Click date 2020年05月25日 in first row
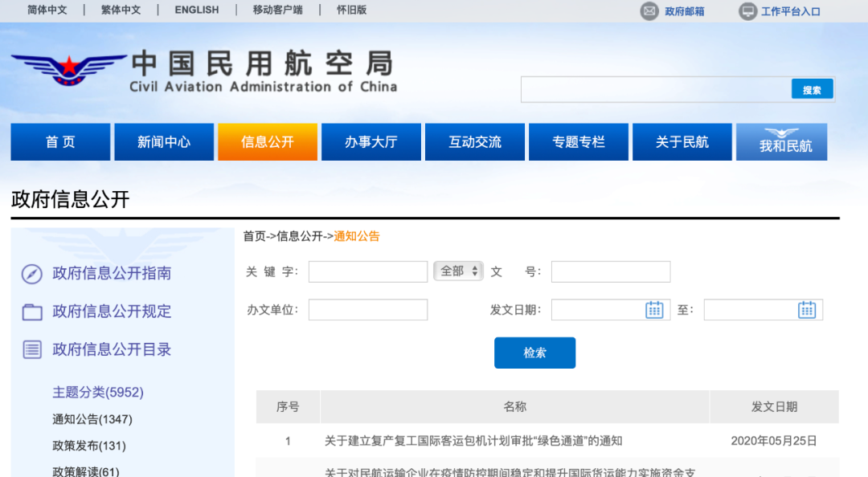Image resolution: width=868 pixels, height=477 pixels. [x=774, y=441]
